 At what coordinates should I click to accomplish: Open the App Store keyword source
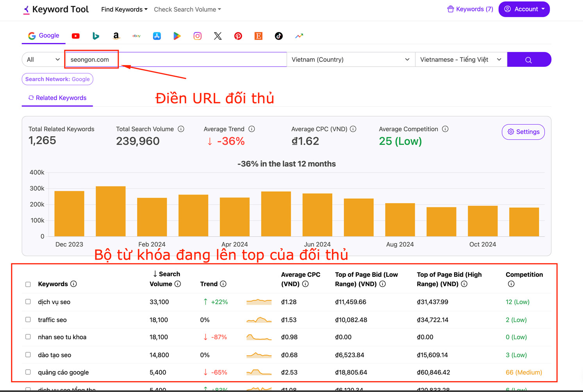point(157,36)
